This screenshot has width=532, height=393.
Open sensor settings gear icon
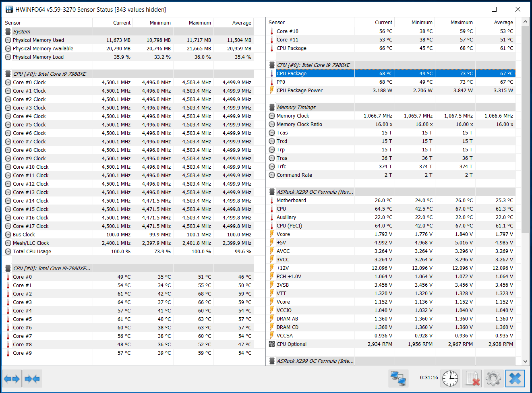(x=493, y=379)
